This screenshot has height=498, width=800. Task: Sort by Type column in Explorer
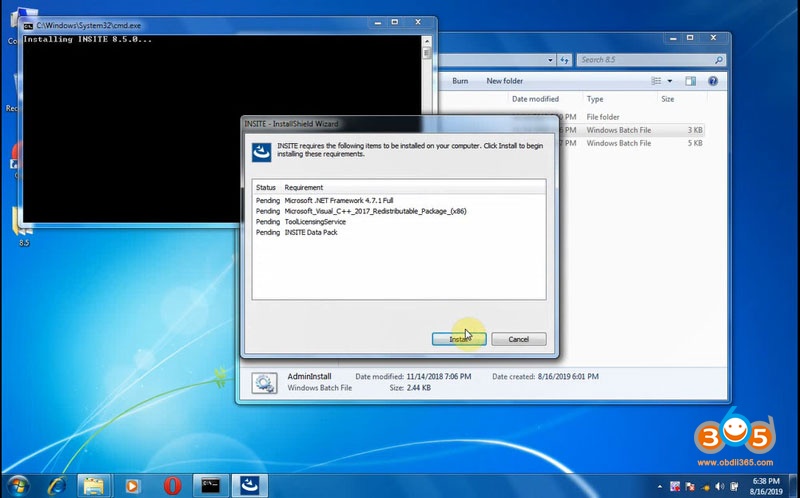[595, 99]
